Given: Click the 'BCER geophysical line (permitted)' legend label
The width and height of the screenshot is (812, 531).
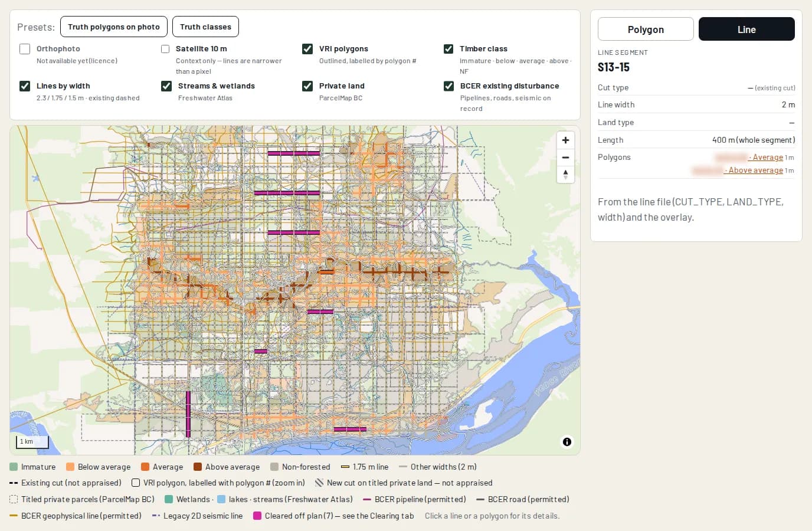Looking at the screenshot, I should coord(81,516).
